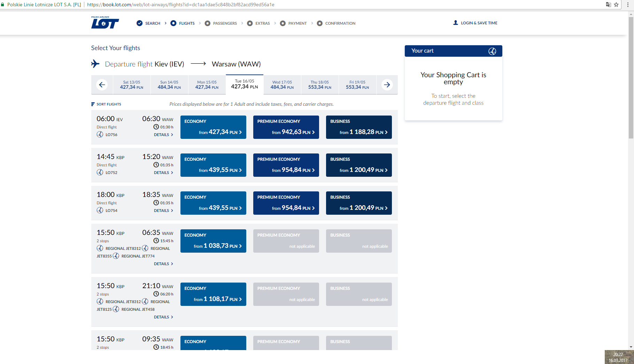Select Sat 13/05 date tab
Image resolution: width=634 pixels, height=364 pixels.
pyautogui.click(x=132, y=85)
